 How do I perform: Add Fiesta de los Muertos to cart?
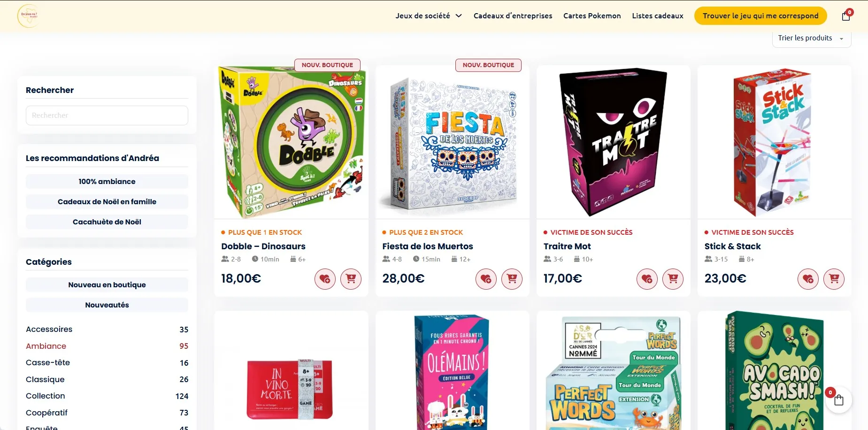tap(512, 279)
